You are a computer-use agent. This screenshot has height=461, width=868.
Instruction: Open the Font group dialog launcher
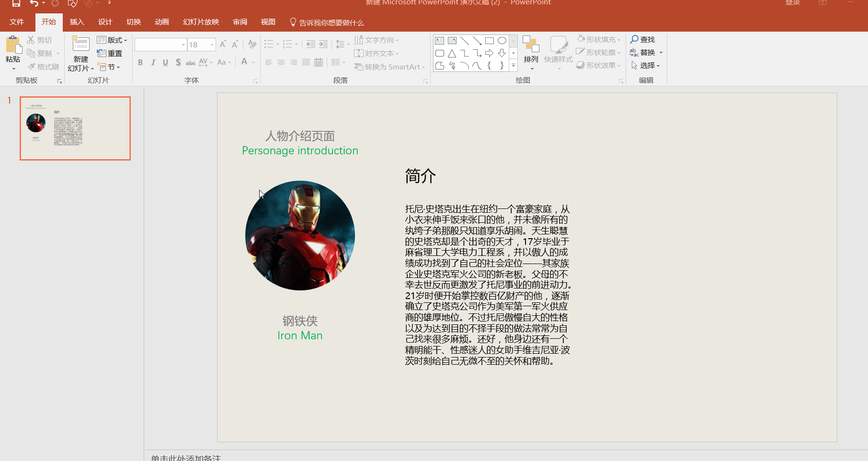255,81
